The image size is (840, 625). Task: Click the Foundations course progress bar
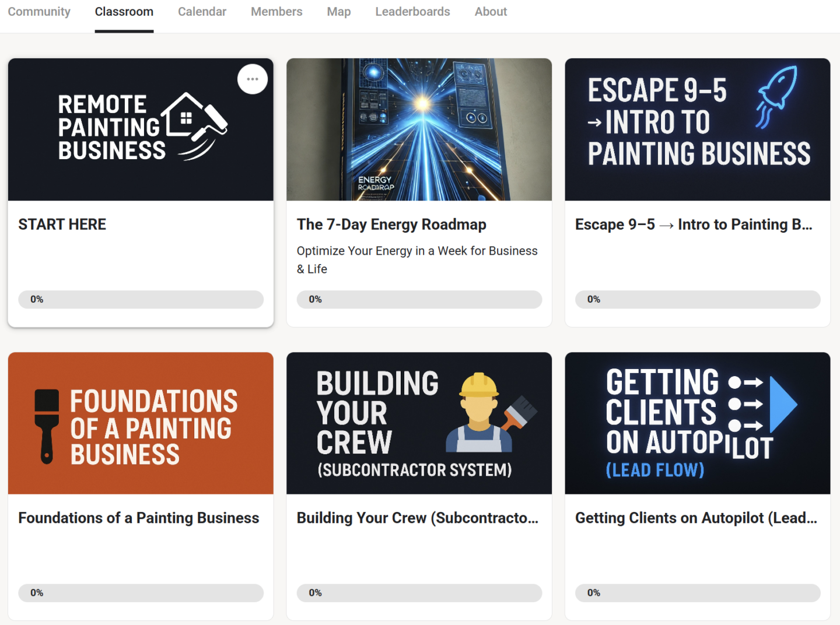[141, 593]
